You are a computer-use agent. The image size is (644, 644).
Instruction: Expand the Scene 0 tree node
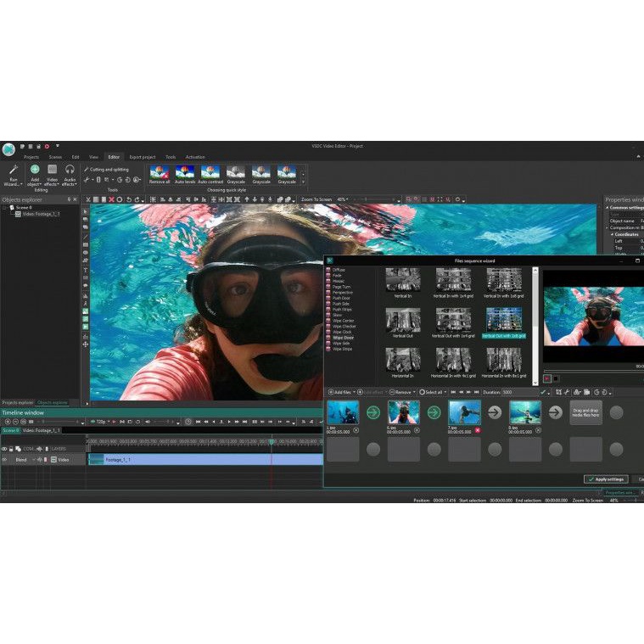click(3, 207)
